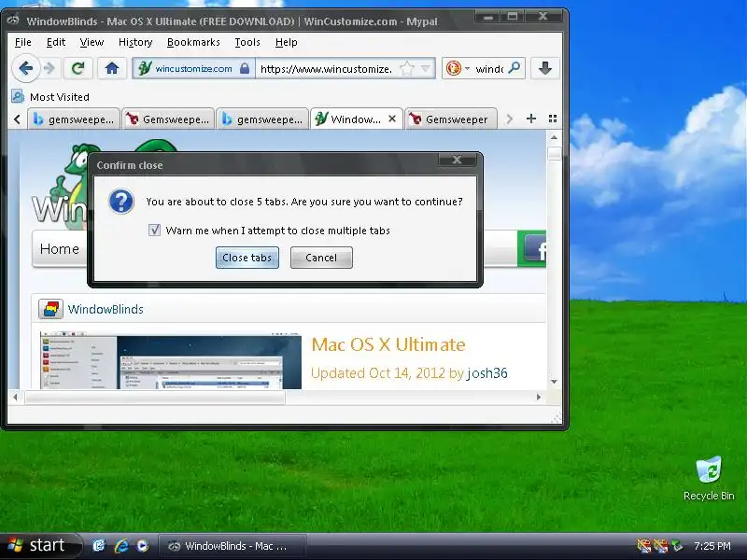Click the Close tabs button
This screenshot has width=747, height=560.
tap(247, 258)
